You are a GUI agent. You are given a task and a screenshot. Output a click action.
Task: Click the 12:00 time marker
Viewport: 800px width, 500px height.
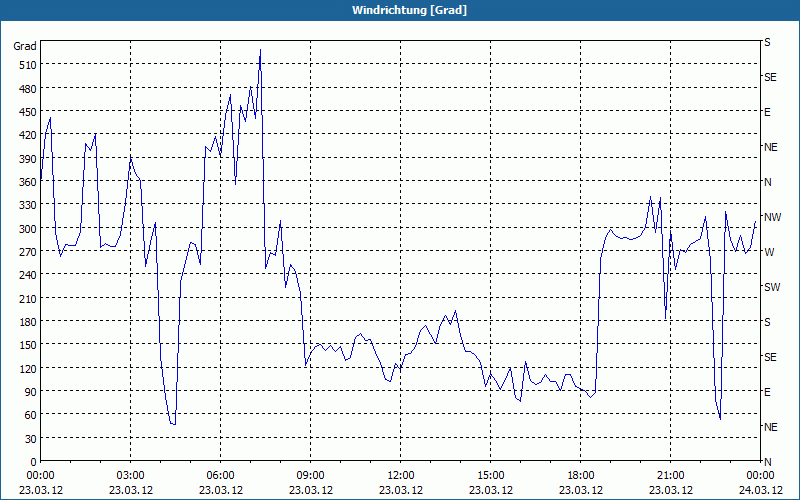pos(400,475)
